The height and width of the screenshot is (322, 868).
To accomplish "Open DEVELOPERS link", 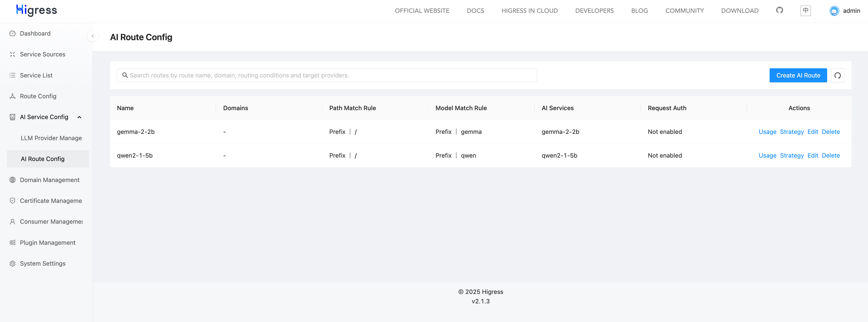I will 594,11.
